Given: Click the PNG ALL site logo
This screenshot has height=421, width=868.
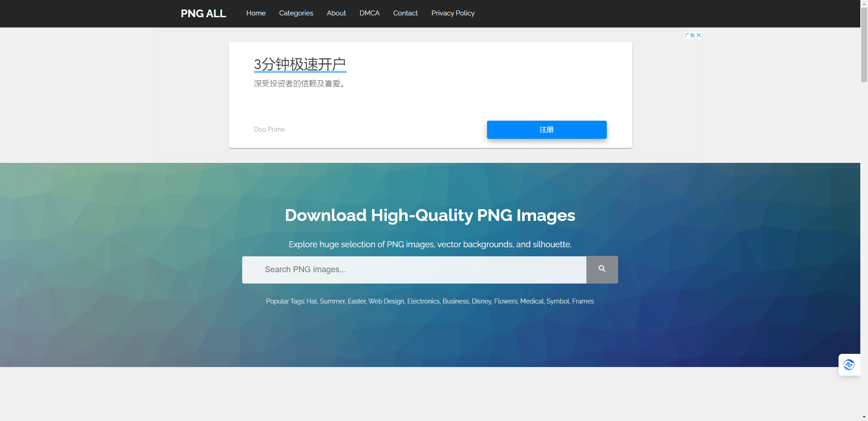Looking at the screenshot, I should (203, 13).
